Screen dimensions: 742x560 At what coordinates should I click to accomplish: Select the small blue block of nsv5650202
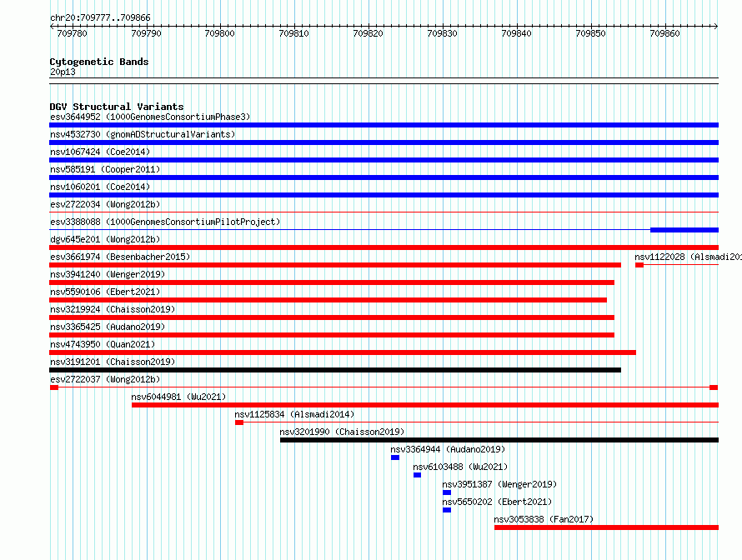click(447, 510)
